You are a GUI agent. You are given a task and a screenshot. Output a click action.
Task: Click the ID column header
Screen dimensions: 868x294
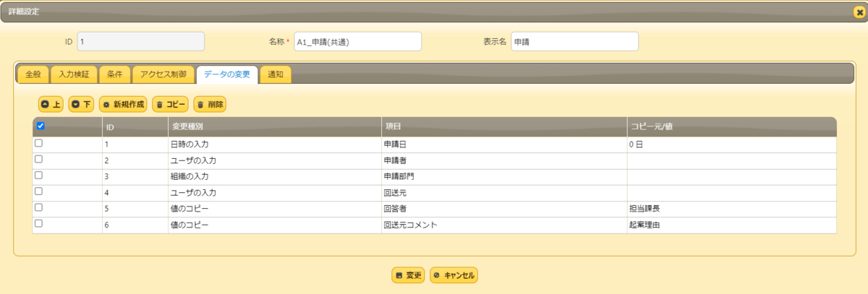pos(135,126)
